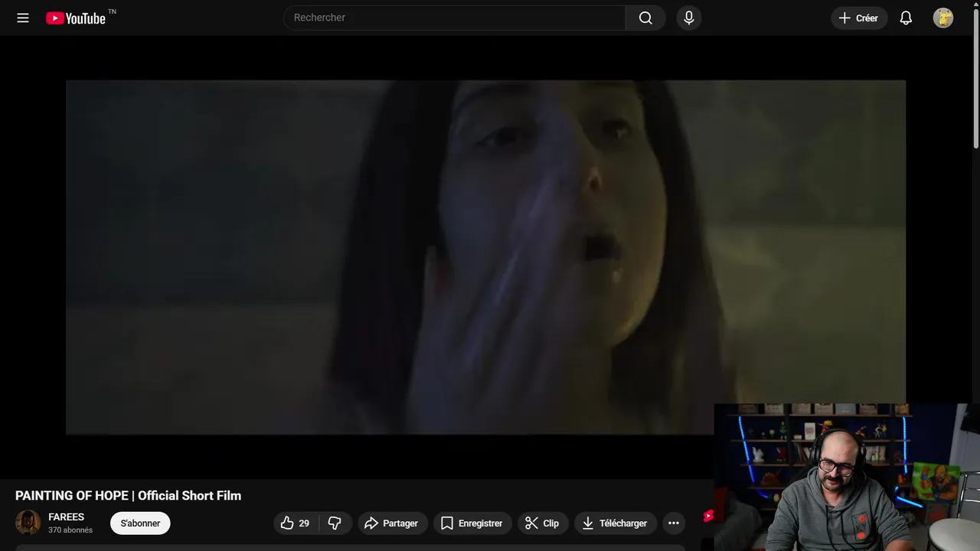Download video with Télécharger

tap(615, 523)
